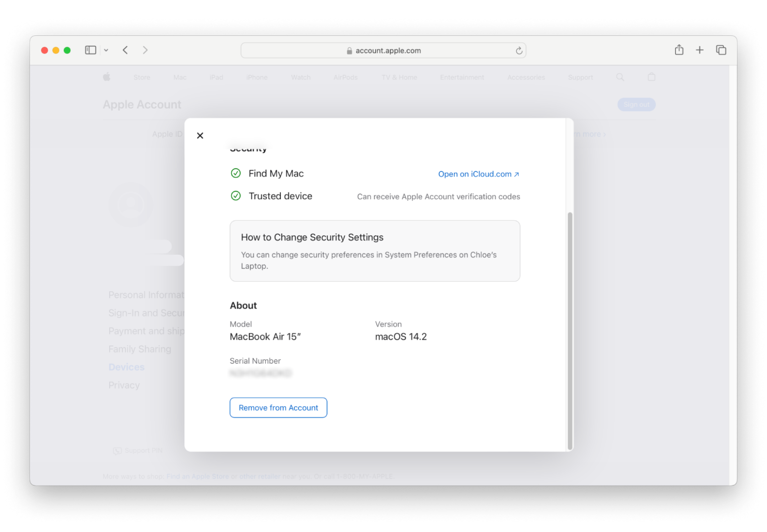Click the How to Change Security Settings heading
The image size is (767, 532).
(x=312, y=237)
